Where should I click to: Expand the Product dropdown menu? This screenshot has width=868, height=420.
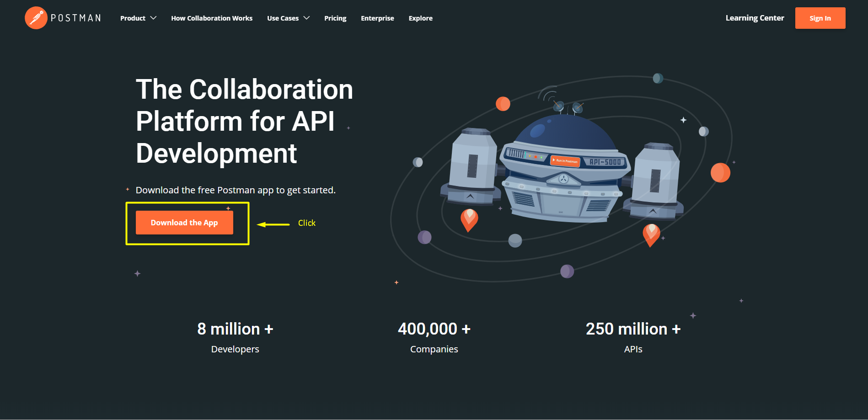tap(138, 18)
